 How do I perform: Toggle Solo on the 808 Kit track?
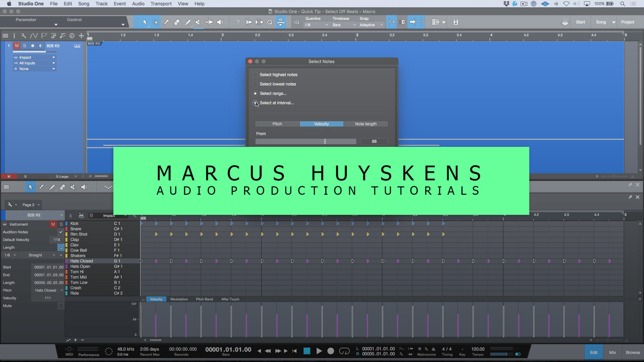pos(24,45)
